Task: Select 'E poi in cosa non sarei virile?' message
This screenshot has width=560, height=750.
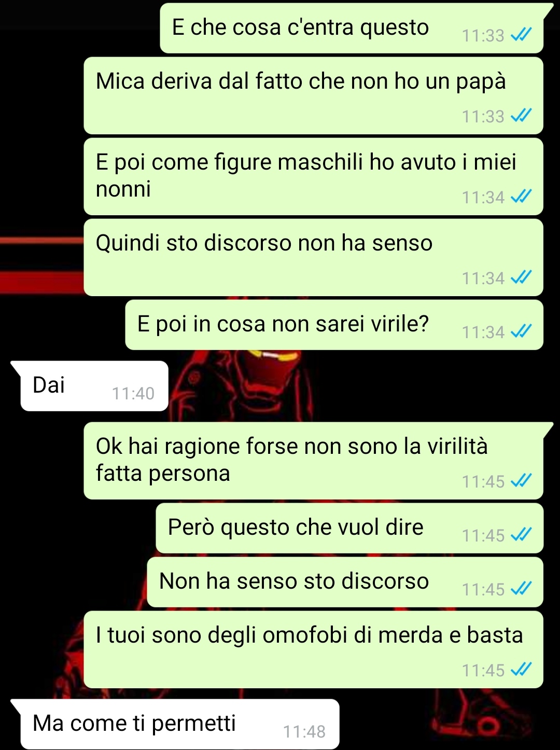Action: coord(334,325)
